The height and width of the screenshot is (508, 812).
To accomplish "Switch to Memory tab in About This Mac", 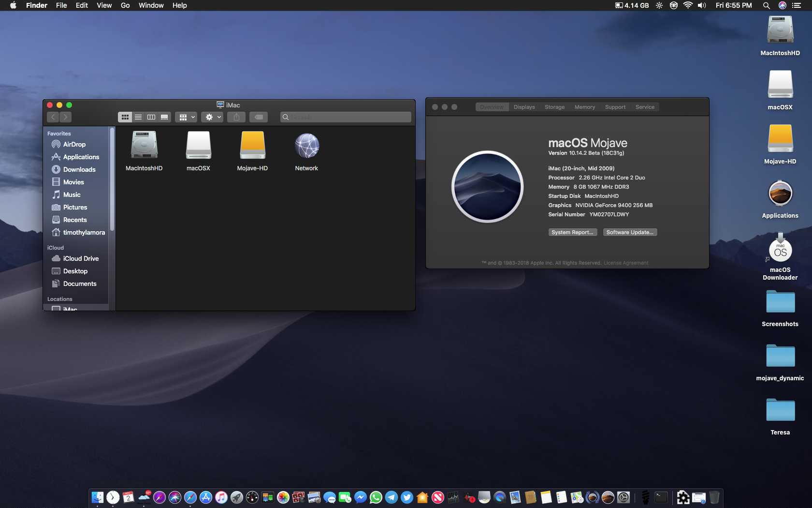I will pos(584,107).
